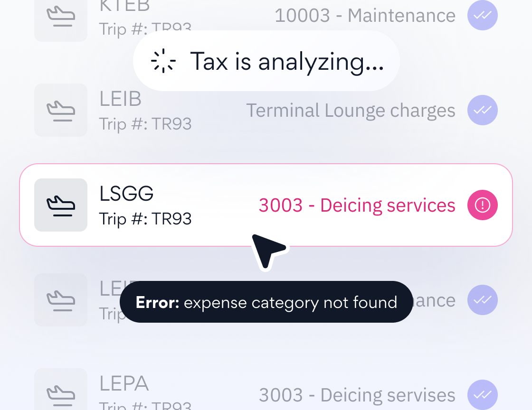Click the Tax is analyzing popup
This screenshot has width=532, height=410.
266,61
